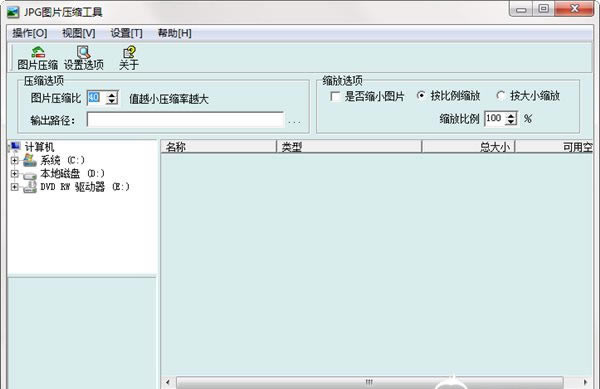600x389 pixels.
Task: Open the 视图[V] menu
Action: 79,33
